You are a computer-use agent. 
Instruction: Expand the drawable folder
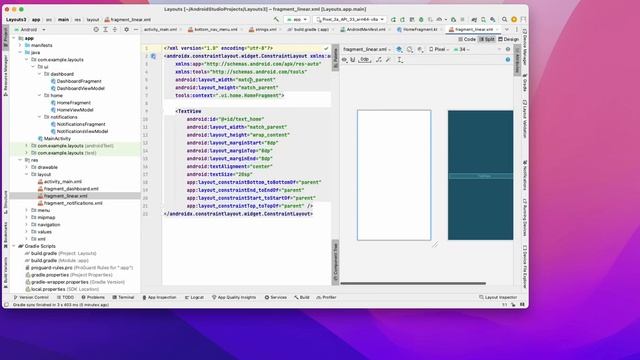[x=27, y=167]
